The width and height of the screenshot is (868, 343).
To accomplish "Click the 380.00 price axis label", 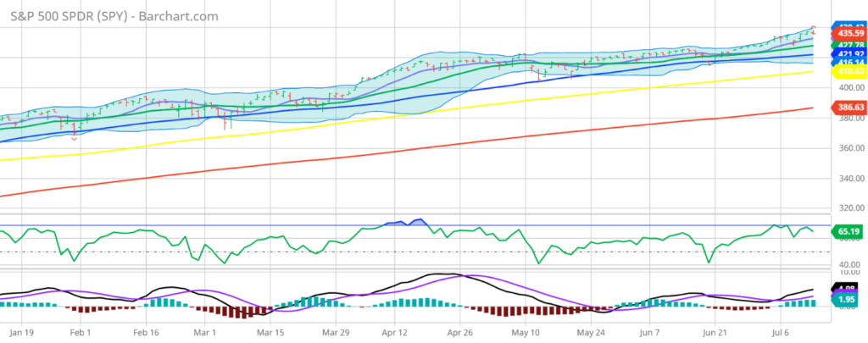I will pos(850,118).
